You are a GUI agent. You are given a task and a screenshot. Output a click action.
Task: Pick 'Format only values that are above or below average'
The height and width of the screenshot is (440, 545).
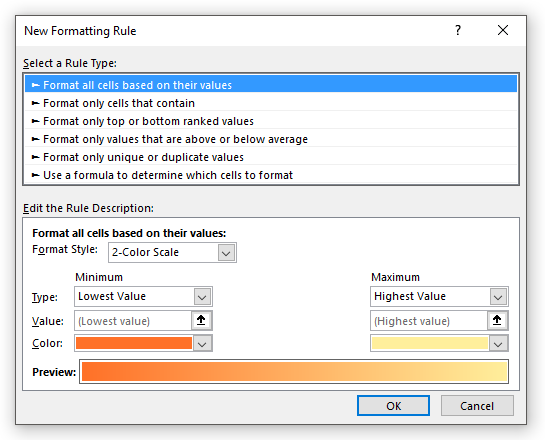click(x=271, y=139)
